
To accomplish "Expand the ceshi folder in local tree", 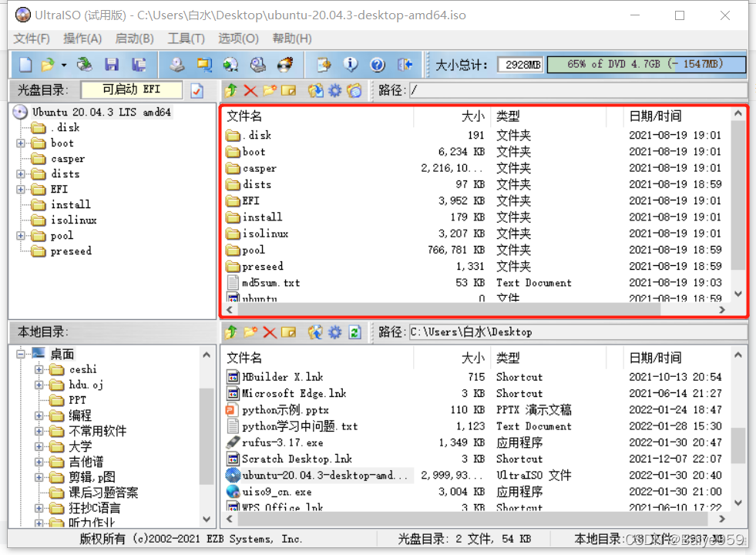I will 39,370.
